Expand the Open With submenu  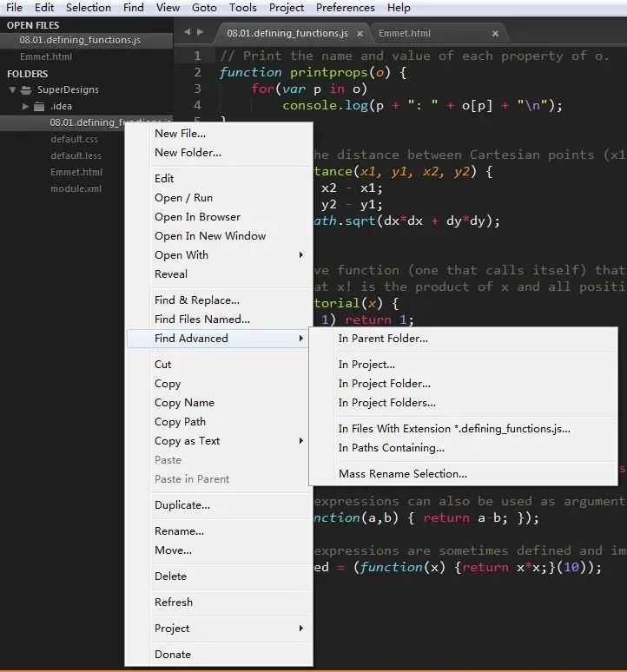[x=219, y=255]
